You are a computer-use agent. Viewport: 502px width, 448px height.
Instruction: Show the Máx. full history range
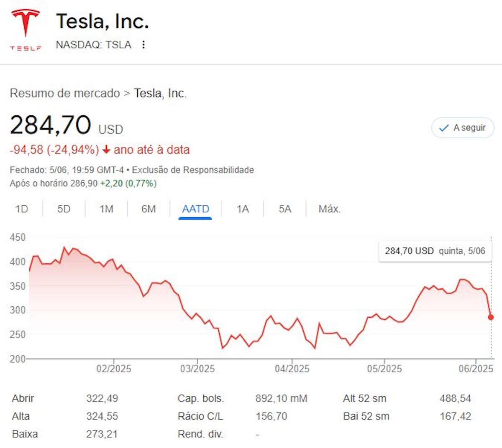[329, 209]
